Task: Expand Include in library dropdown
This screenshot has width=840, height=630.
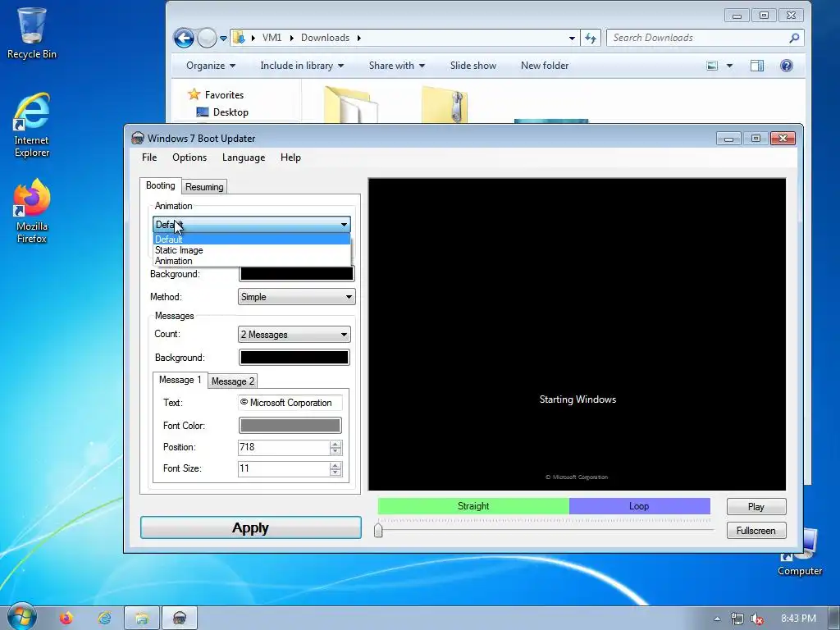Action: (302, 66)
